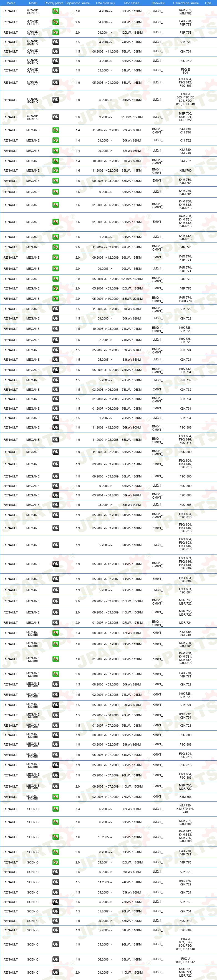217x980 pixels.
Task: Click production years '01.2007 -> 06.2009'
Action: 105,409
